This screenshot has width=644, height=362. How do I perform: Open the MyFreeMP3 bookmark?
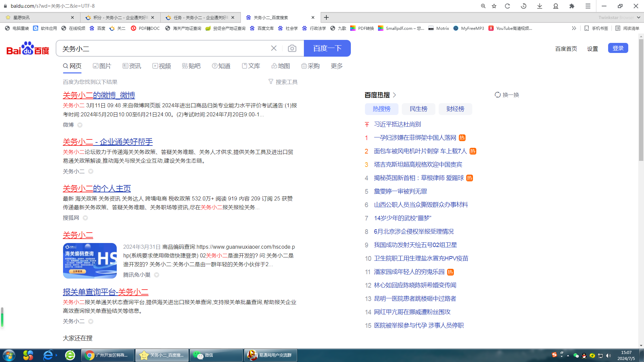[469, 28]
